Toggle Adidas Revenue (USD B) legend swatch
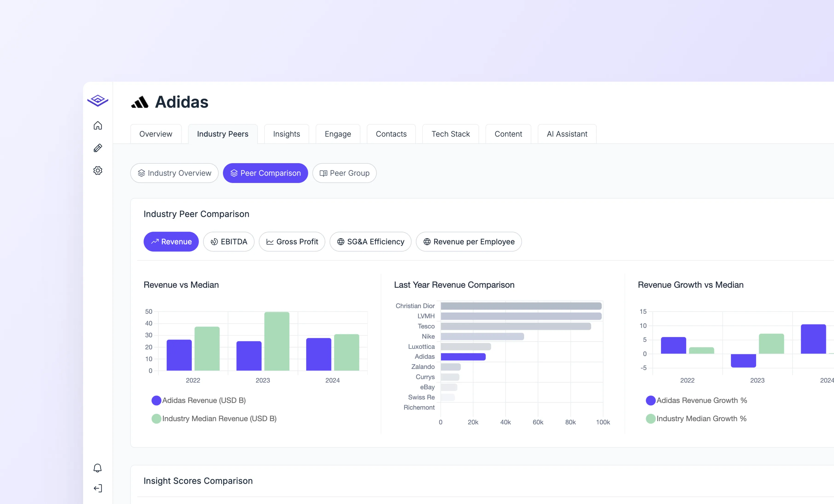The image size is (834, 504). coord(156,400)
